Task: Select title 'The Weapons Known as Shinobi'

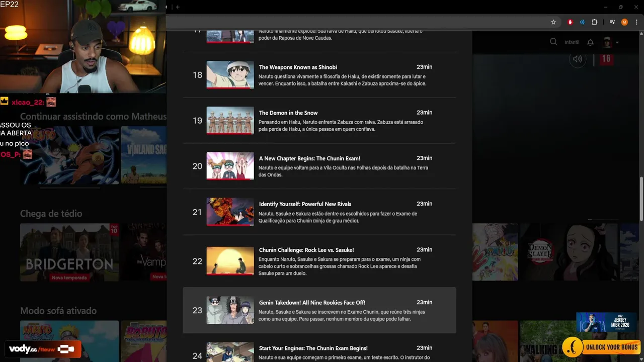Action: pos(298,67)
